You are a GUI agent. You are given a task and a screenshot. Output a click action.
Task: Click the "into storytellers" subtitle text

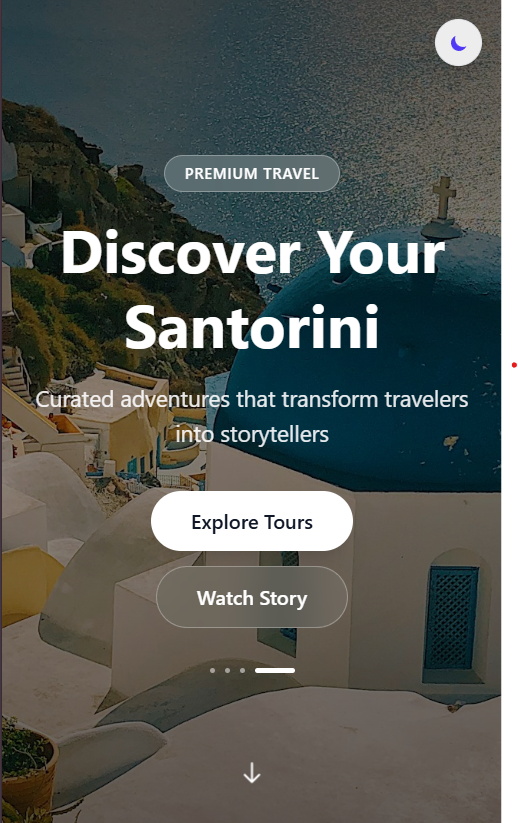[x=252, y=434]
